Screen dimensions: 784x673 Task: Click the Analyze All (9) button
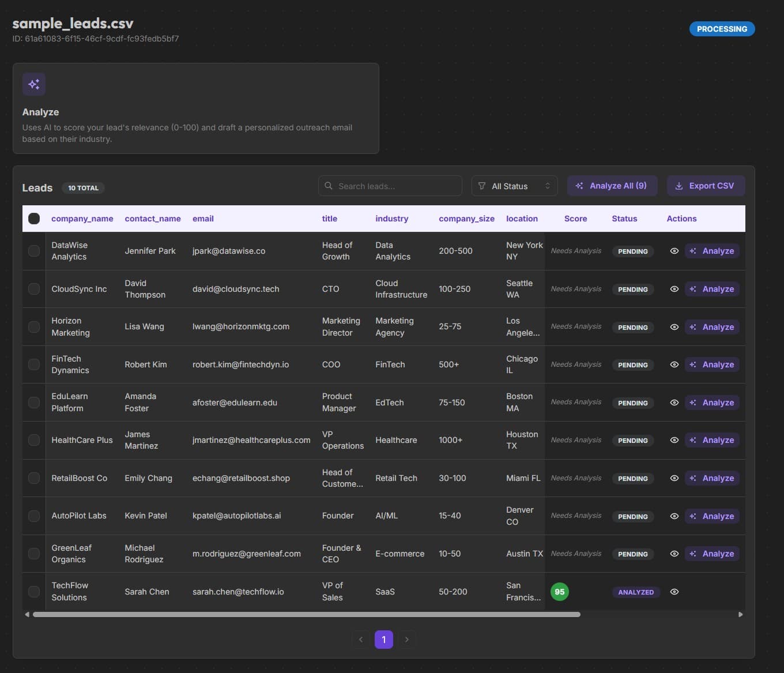pyautogui.click(x=612, y=186)
